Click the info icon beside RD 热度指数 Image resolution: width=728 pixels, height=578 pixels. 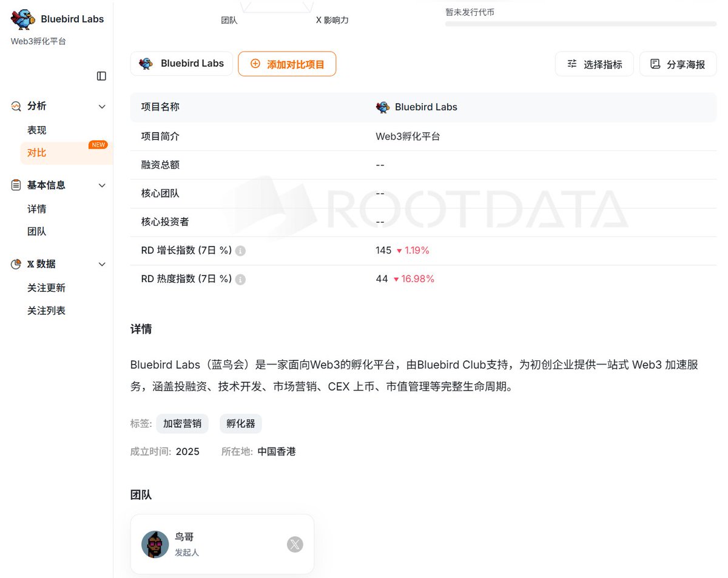click(x=240, y=279)
